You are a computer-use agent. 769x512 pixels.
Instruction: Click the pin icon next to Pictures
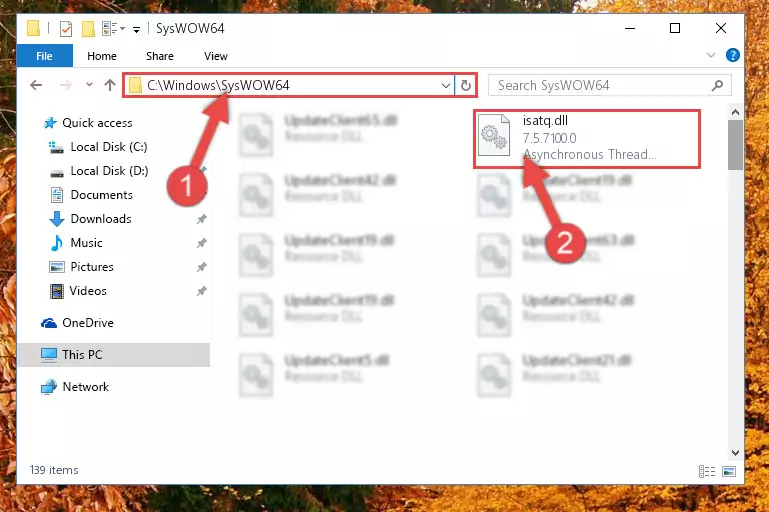point(202,267)
